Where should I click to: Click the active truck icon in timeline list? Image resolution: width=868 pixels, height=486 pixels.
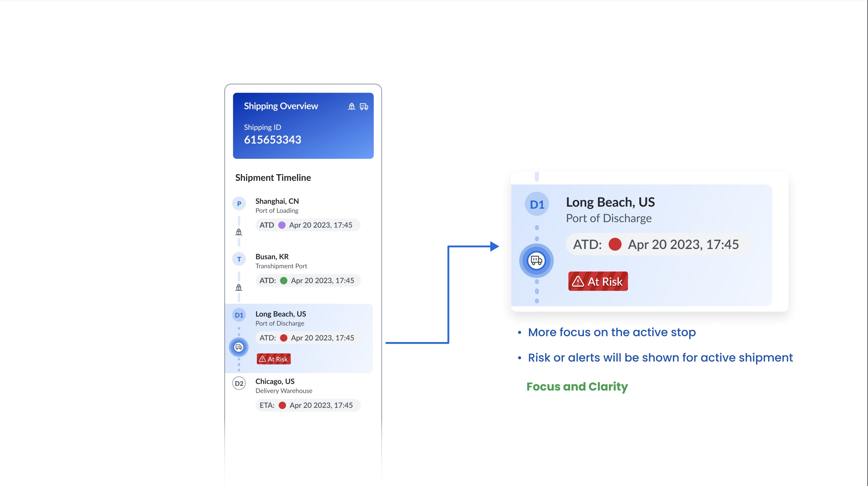(239, 347)
